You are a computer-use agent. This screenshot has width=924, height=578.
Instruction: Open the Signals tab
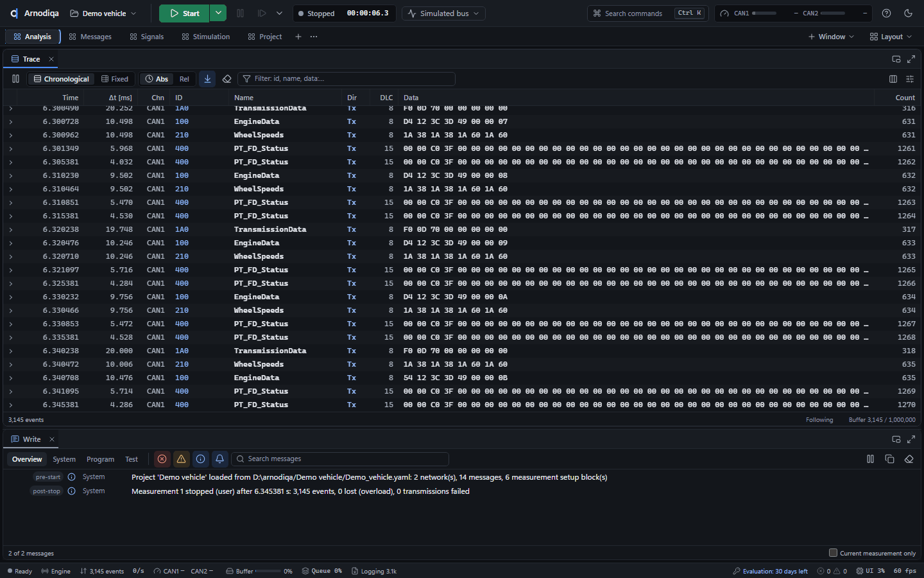pos(147,37)
